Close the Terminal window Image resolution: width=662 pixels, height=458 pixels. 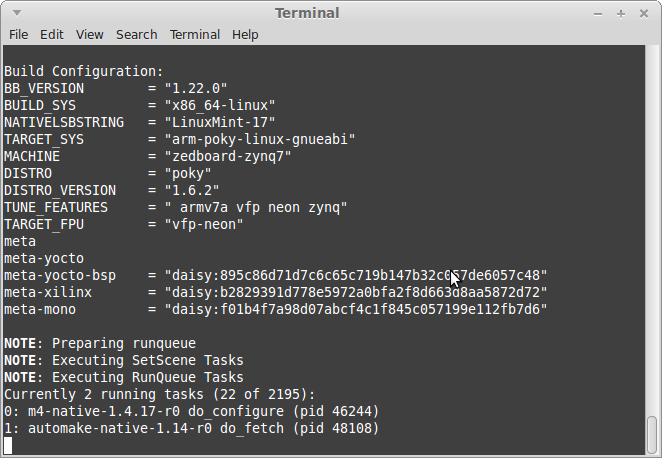pos(644,14)
